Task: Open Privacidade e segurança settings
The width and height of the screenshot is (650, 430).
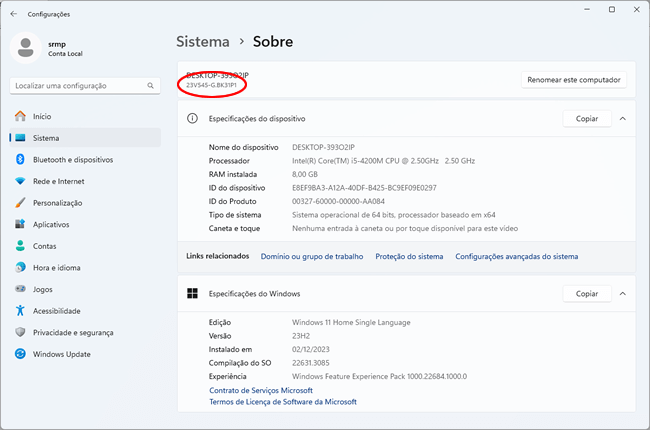Action: click(85, 332)
